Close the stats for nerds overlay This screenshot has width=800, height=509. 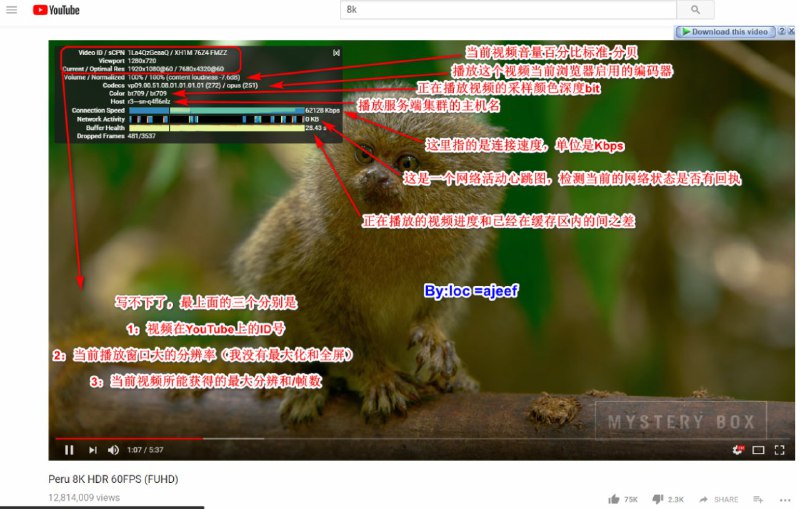pos(336,52)
